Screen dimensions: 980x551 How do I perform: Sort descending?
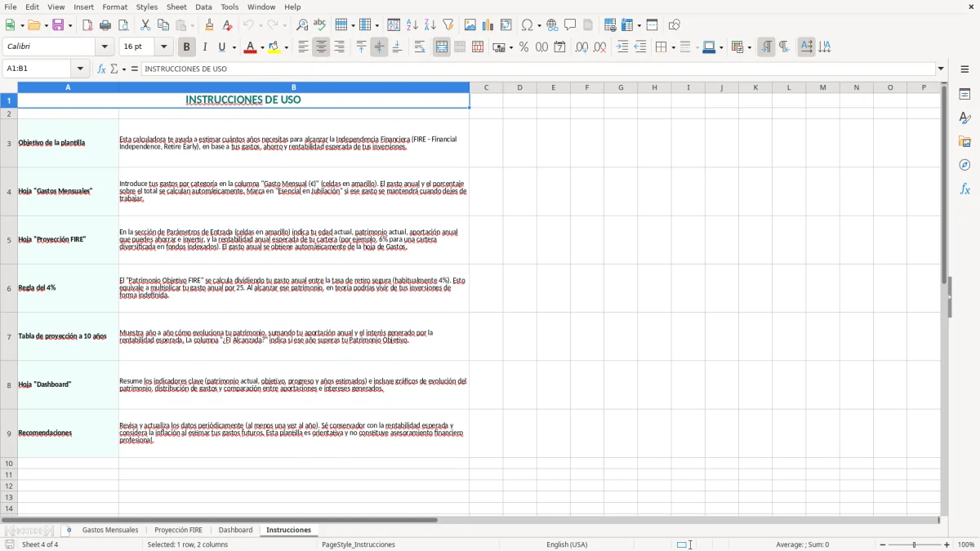coord(430,25)
